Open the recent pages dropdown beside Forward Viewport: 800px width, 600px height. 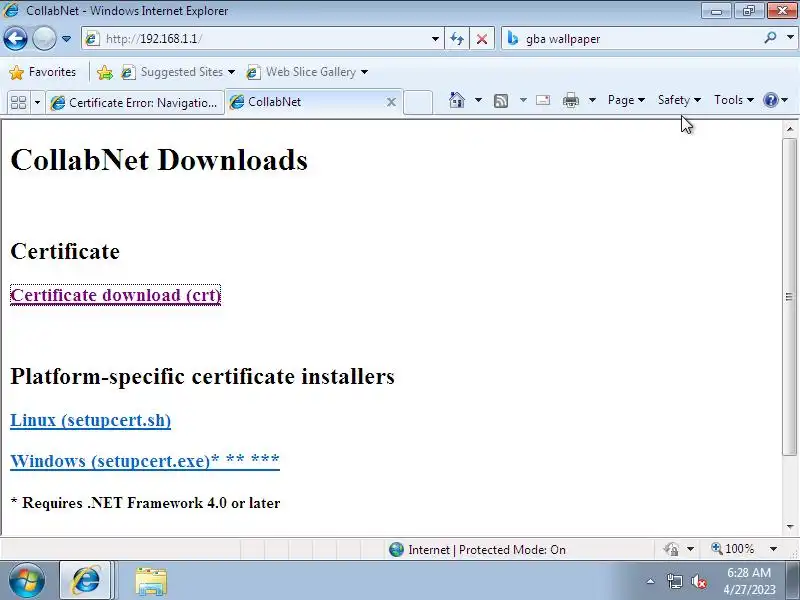[66, 39]
